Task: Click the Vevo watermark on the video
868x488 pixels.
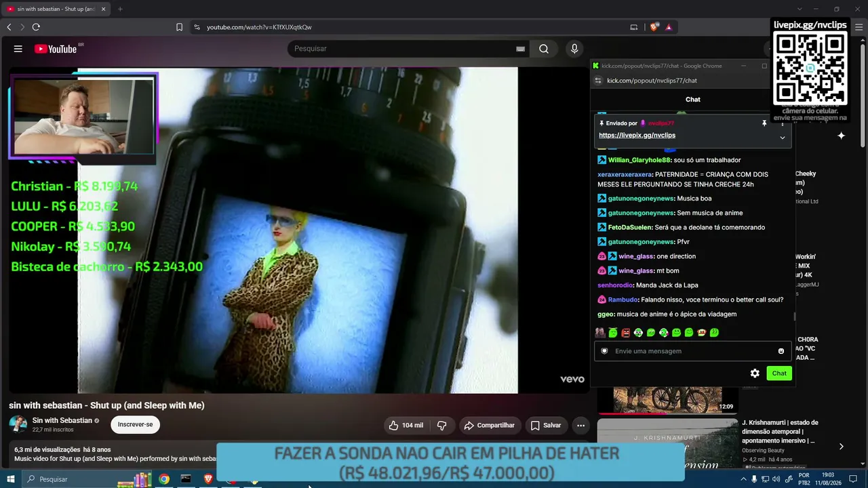Action: tap(572, 380)
